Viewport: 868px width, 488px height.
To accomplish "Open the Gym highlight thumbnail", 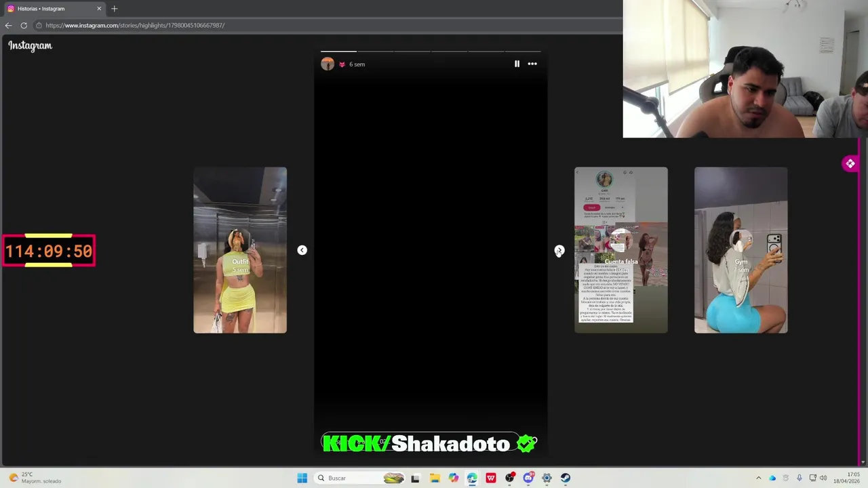I will coord(741,250).
